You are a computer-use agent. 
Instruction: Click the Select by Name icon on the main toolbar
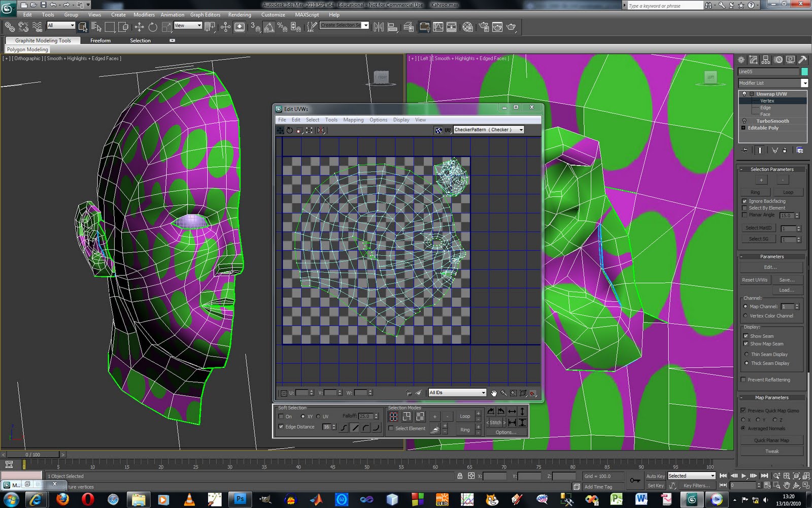(95, 27)
